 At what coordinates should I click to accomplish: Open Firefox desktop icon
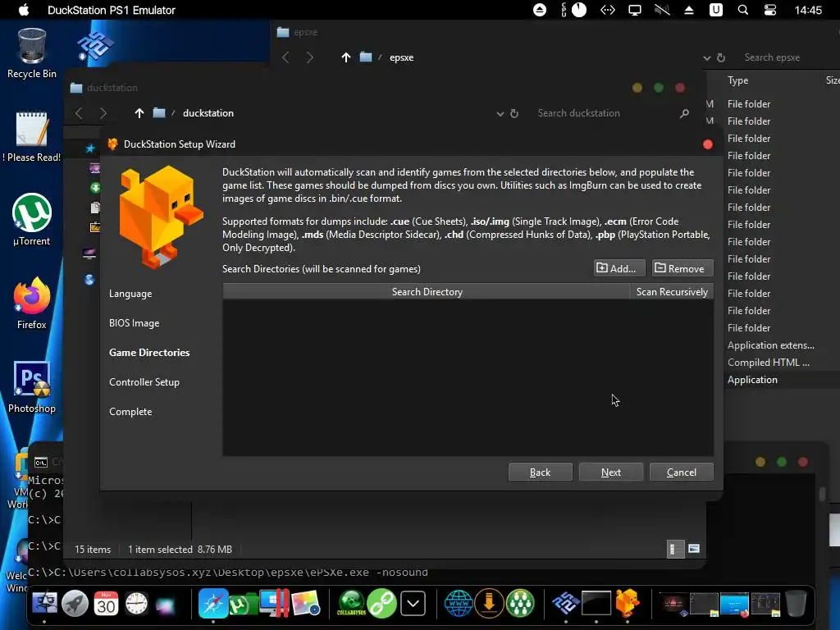coord(32,303)
